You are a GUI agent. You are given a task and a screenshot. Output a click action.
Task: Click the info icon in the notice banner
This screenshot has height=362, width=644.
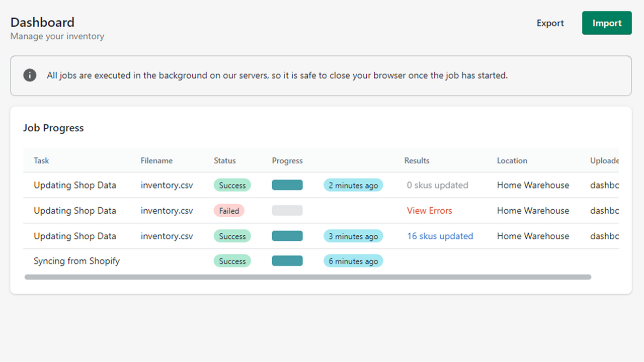pos(30,75)
